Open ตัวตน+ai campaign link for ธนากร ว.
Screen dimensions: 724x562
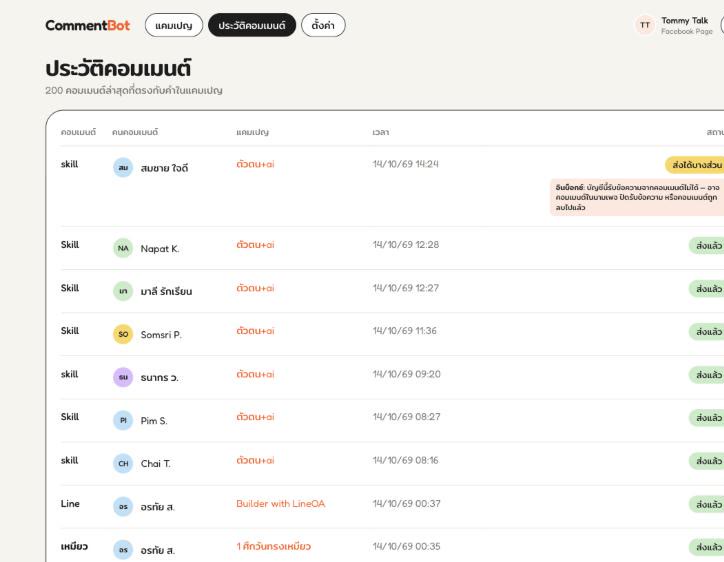[255, 374]
